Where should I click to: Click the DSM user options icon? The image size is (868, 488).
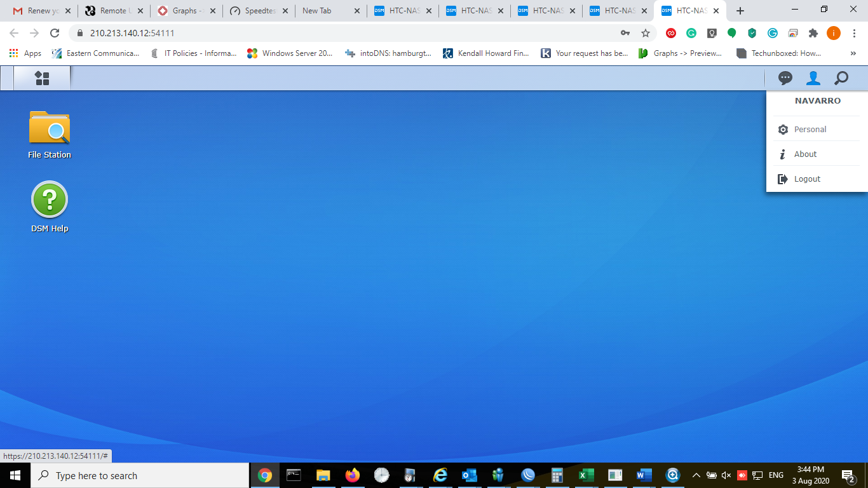tap(813, 78)
